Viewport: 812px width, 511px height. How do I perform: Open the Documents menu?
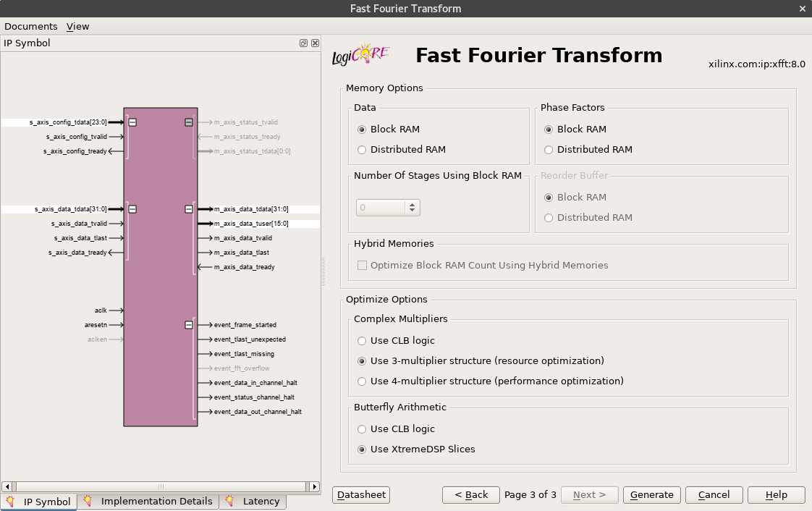pos(31,26)
